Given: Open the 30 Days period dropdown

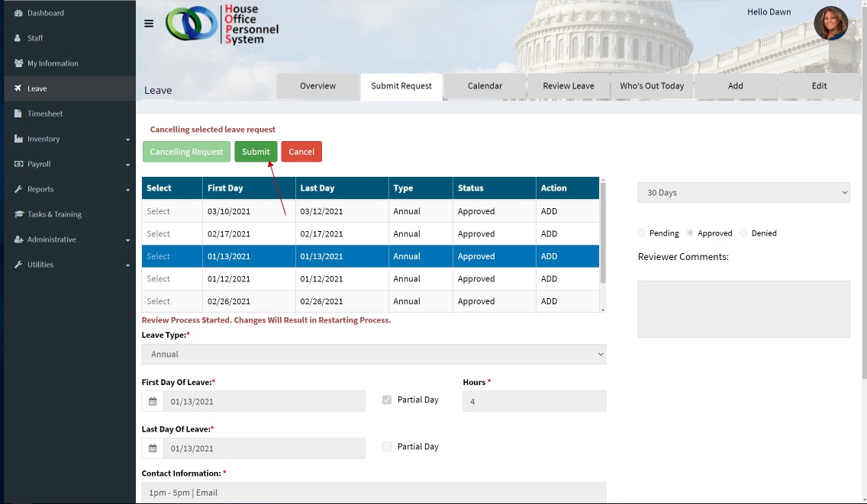Looking at the screenshot, I should (743, 193).
